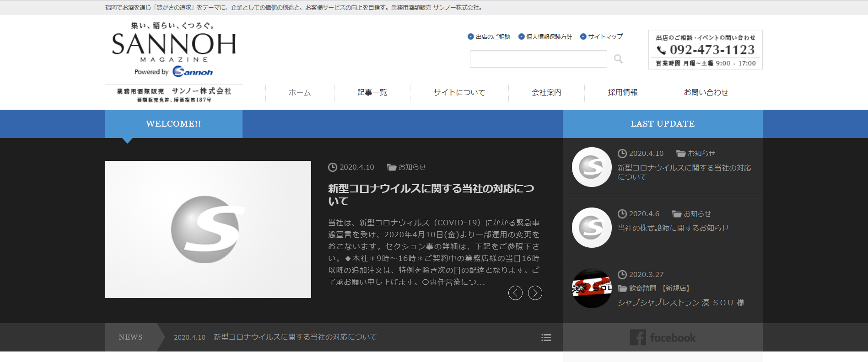
Task: Open the 記事一覧 menu item
Action: pyautogui.click(x=372, y=92)
